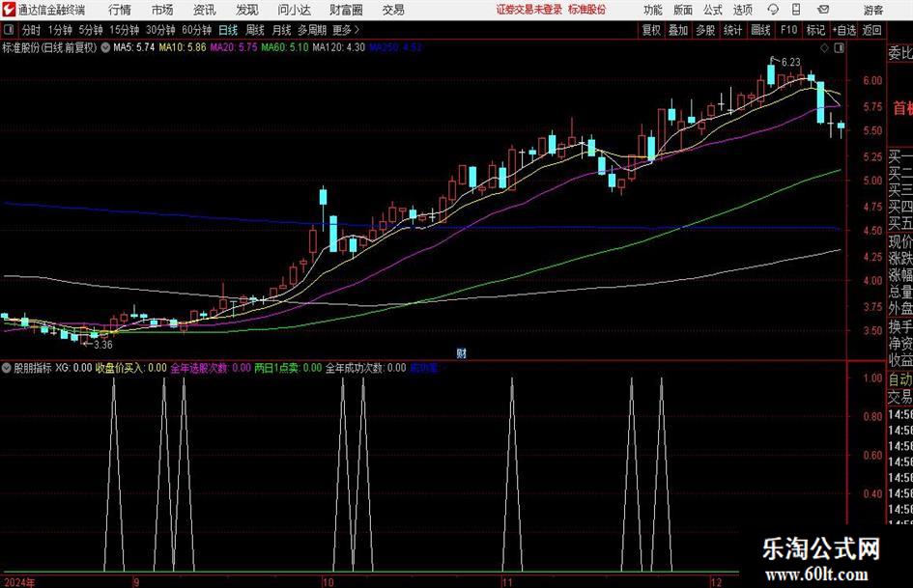Open the 财富圈 menu

(346, 10)
